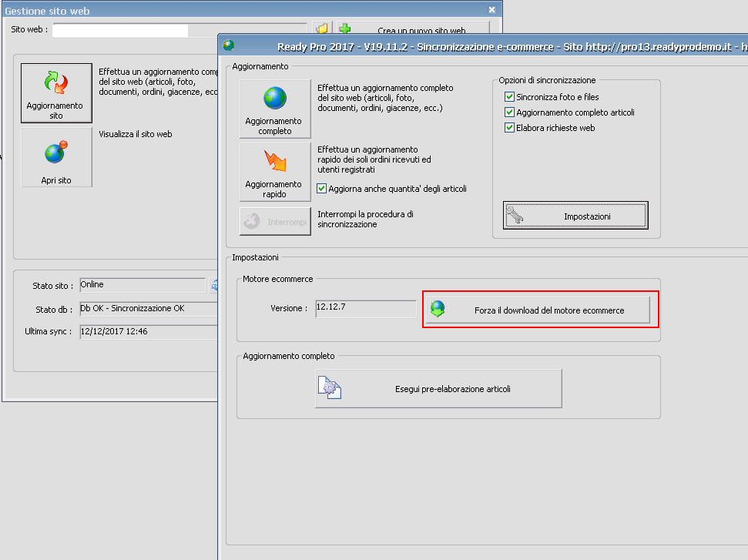The height and width of the screenshot is (560, 748).
Task: Open Impostazioni wrench button
Action: tap(575, 216)
